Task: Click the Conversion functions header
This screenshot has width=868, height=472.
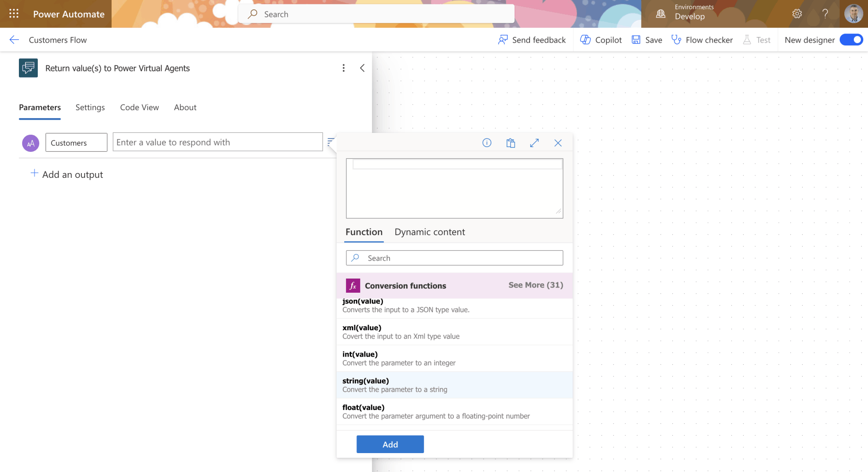Action: [x=454, y=286]
